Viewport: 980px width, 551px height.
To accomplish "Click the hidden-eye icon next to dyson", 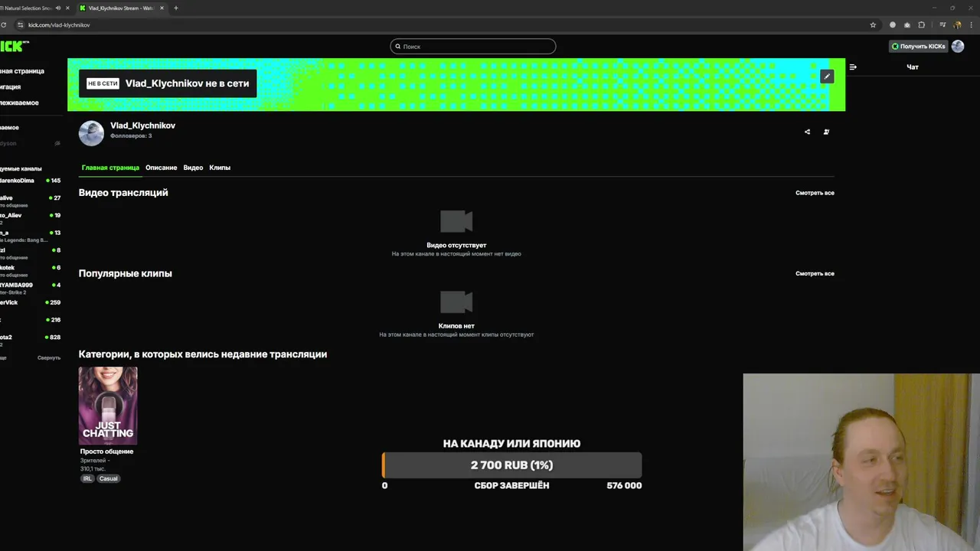I will tap(57, 143).
